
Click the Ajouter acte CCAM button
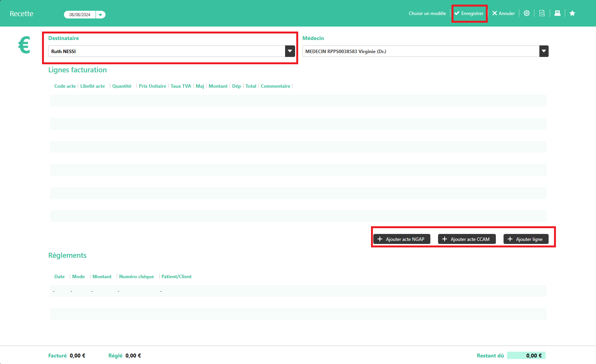(x=467, y=239)
